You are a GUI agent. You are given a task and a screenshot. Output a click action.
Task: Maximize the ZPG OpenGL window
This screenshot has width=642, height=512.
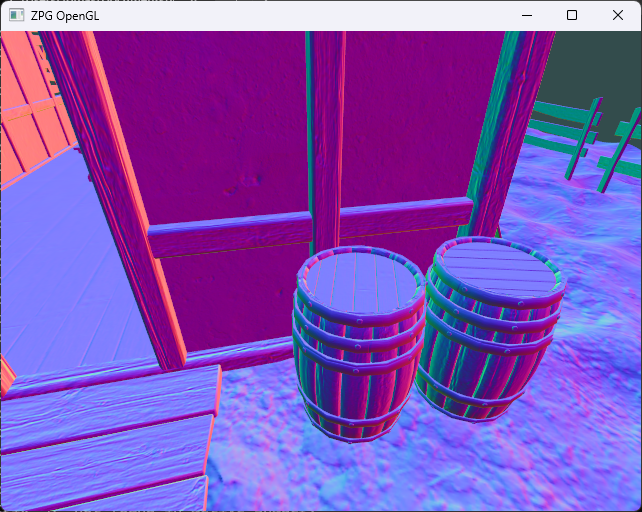point(572,16)
